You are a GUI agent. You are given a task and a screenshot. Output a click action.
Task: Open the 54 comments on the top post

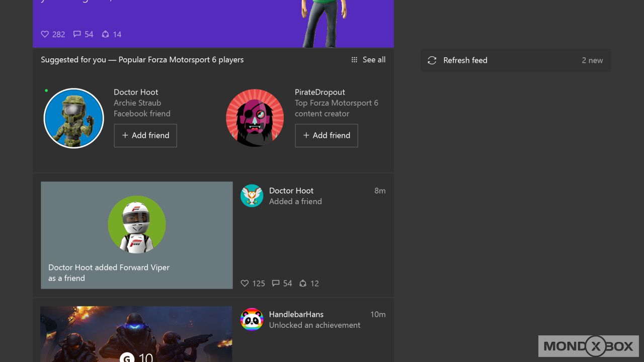pos(78,34)
